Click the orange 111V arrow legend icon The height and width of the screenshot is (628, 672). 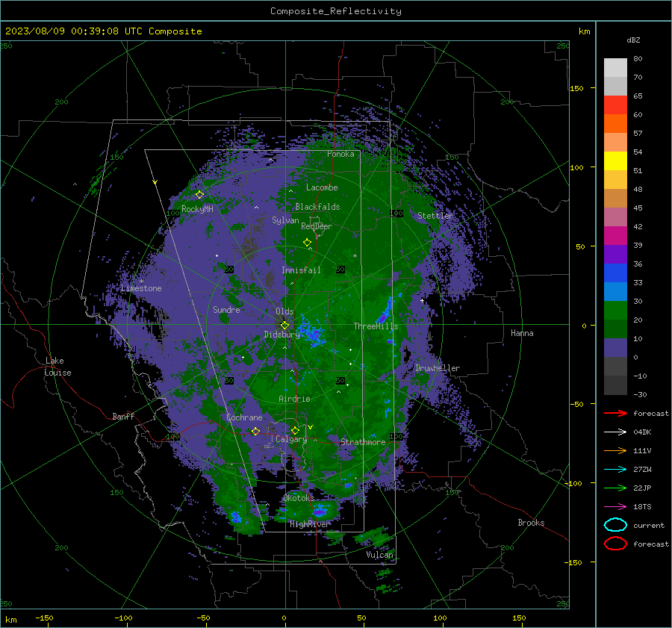615,450
